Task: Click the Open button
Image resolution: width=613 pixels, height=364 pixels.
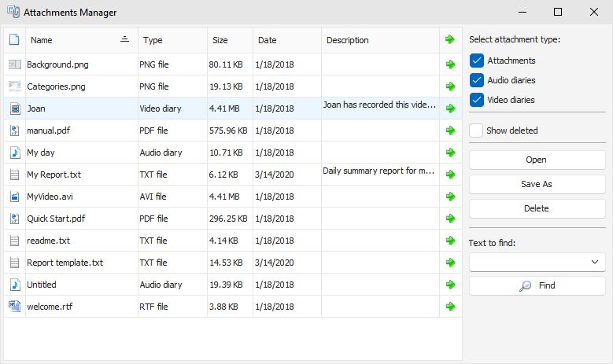Action: [537, 160]
